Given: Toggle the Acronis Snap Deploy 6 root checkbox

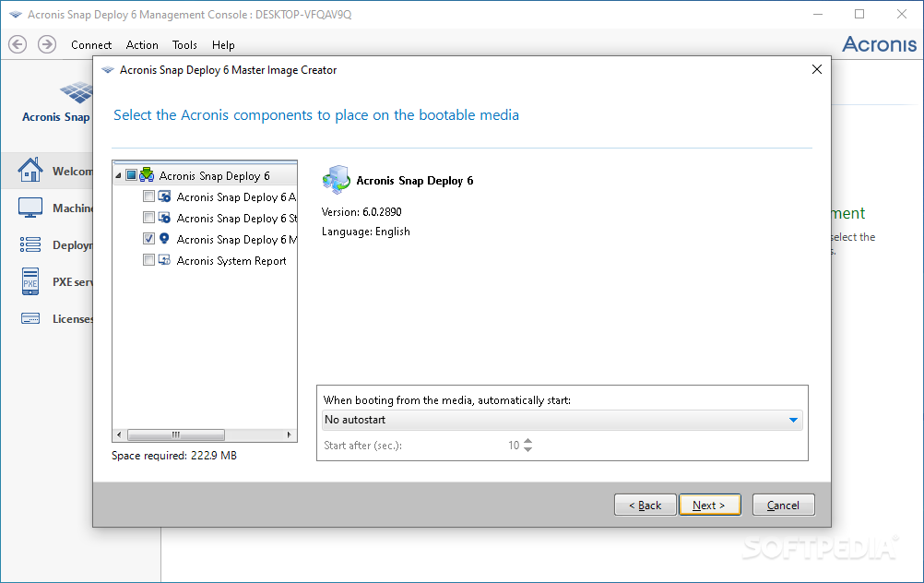Looking at the screenshot, I should pyautogui.click(x=132, y=175).
